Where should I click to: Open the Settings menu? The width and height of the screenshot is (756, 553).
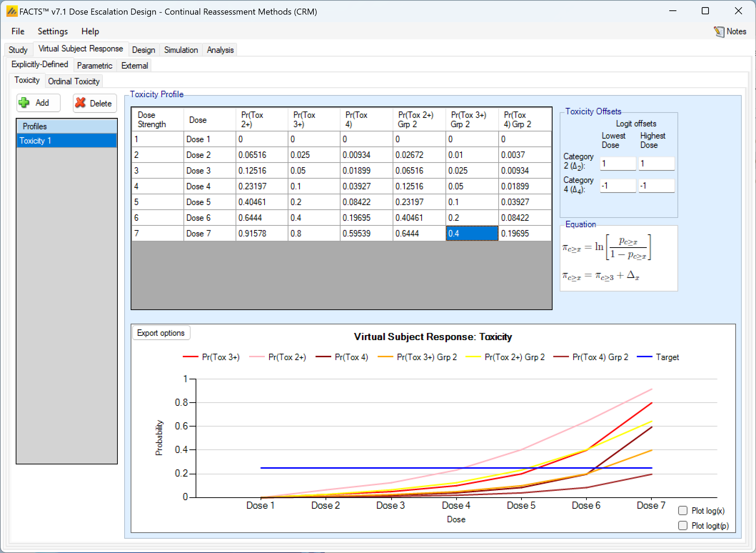pos(52,31)
